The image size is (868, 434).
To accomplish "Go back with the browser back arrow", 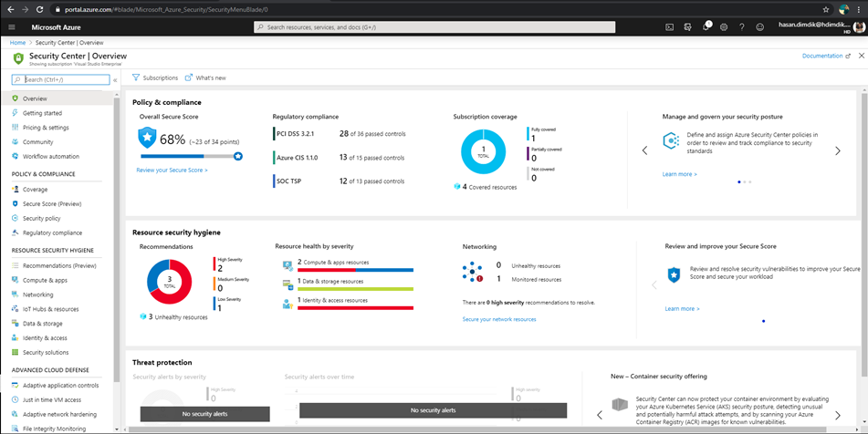I will click(11, 9).
